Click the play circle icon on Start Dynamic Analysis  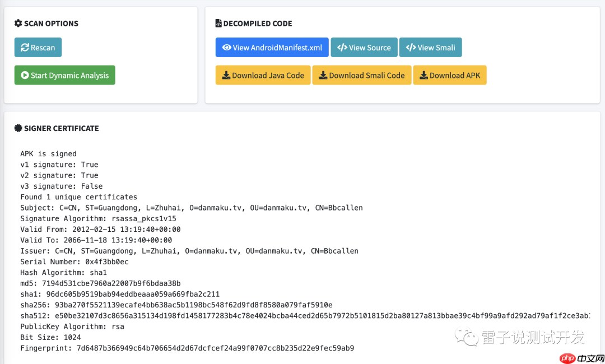click(25, 75)
